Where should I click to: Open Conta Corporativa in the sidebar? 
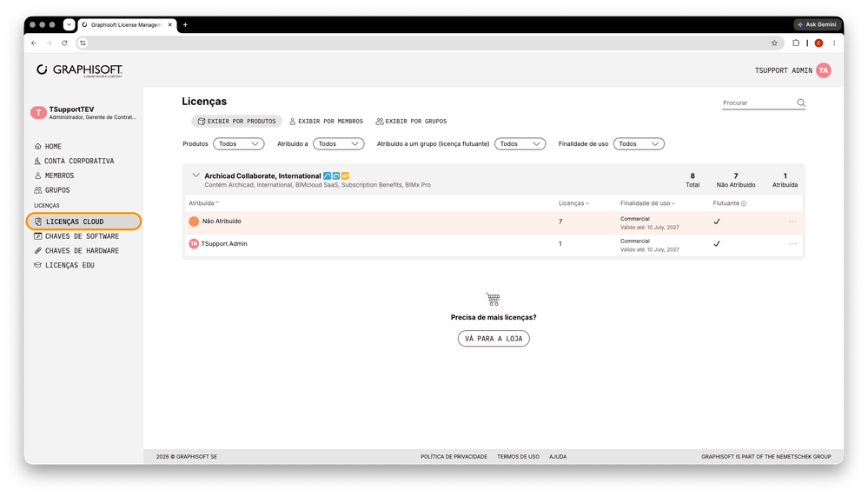(74, 161)
